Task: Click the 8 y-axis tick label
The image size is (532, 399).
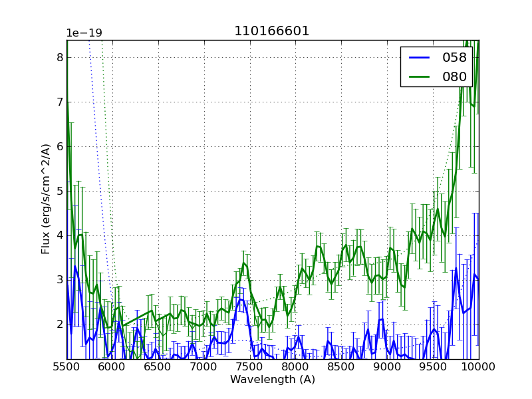Action: (60, 58)
